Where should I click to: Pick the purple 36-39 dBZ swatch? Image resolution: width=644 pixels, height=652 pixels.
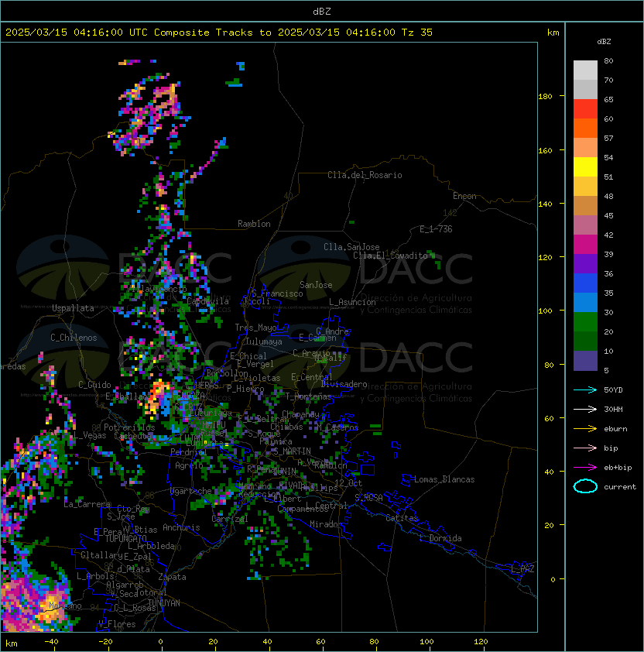(x=585, y=263)
